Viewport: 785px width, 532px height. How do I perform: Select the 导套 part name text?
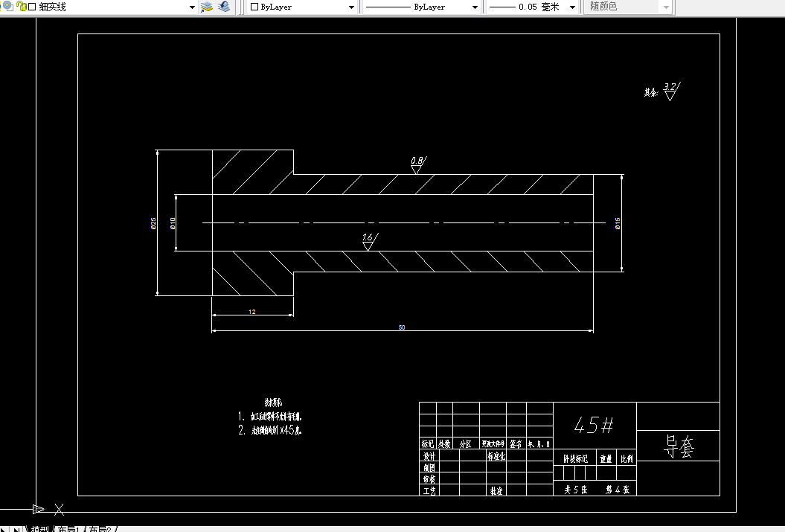[679, 446]
